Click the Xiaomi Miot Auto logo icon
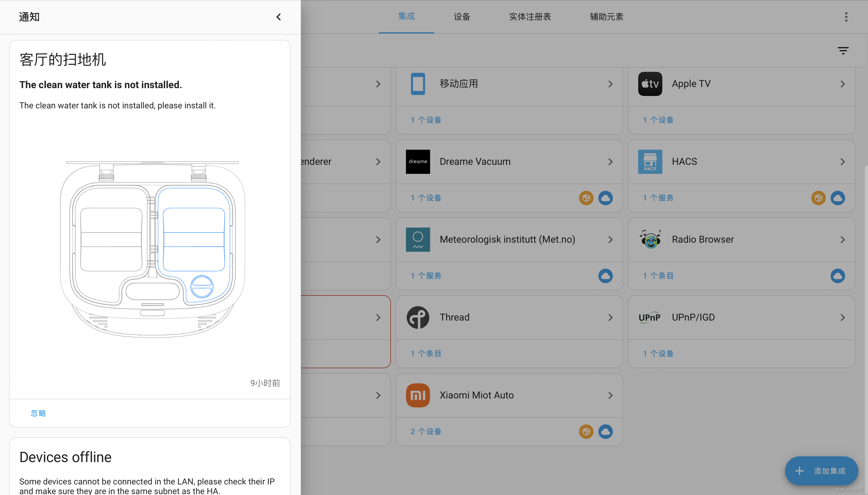The width and height of the screenshot is (868, 495). (417, 395)
